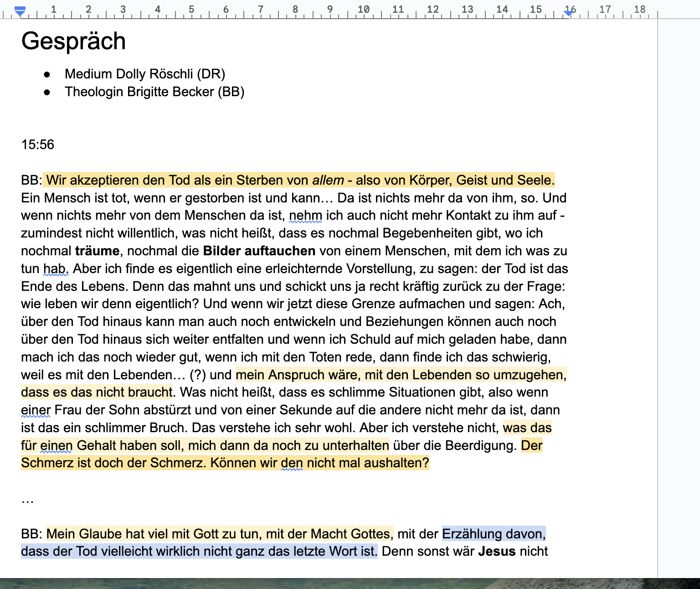Click the "(?)" marker in the paragraph
Viewport: 700px width, 589px height.
pos(197,375)
